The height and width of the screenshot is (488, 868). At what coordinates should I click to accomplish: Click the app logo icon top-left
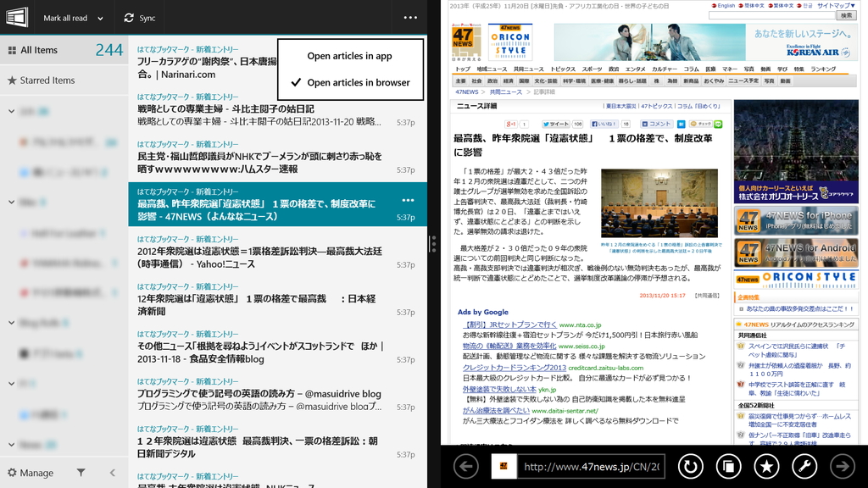17,17
